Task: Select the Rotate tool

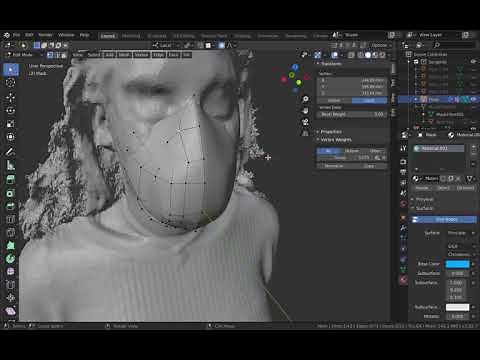Action: tap(11, 110)
